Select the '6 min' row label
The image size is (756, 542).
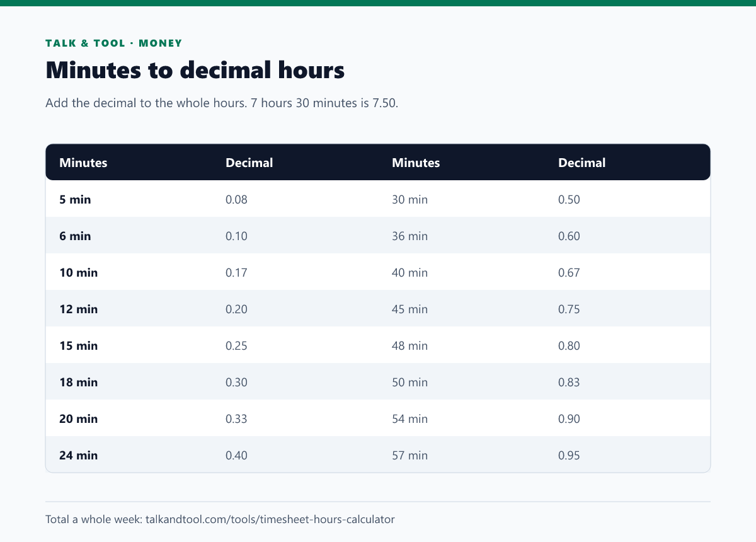[x=75, y=236]
